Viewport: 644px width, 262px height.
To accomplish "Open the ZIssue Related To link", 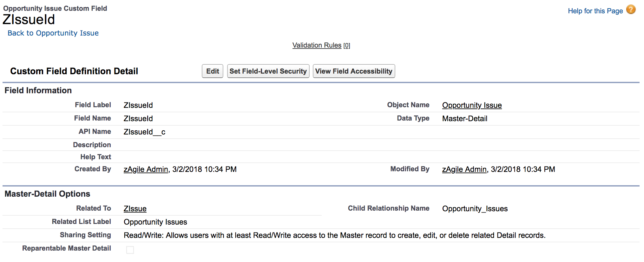I will point(135,209).
